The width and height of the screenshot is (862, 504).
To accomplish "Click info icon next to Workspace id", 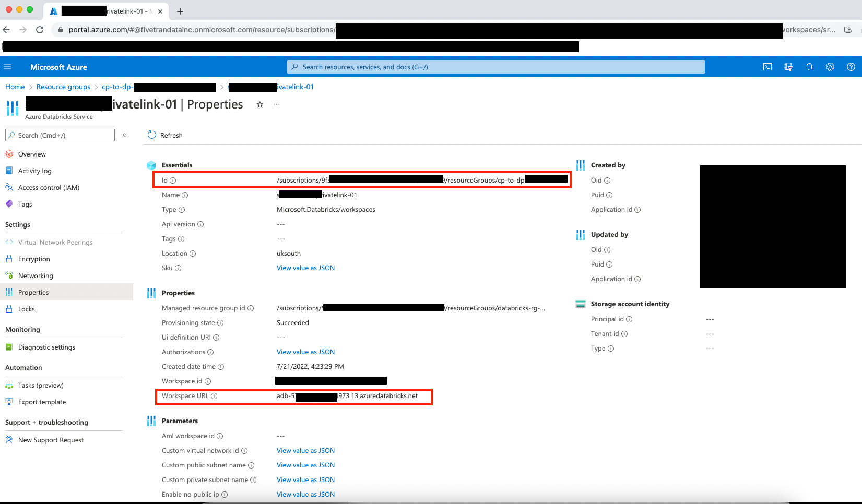I will pos(208,381).
